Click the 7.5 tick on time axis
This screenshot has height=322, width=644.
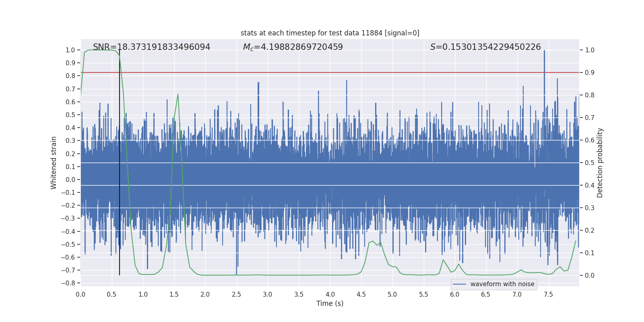[x=548, y=294]
